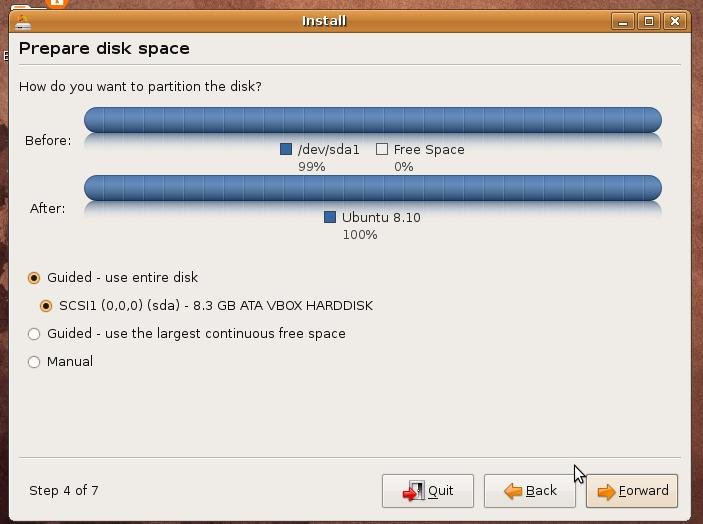The width and height of the screenshot is (703, 524).
Task: Click the Before partition bar
Action: click(x=372, y=120)
